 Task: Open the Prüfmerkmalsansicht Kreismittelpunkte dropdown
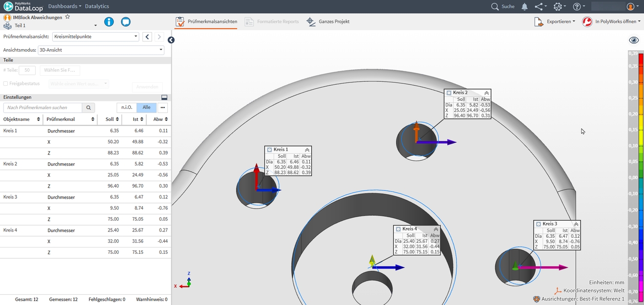96,37
